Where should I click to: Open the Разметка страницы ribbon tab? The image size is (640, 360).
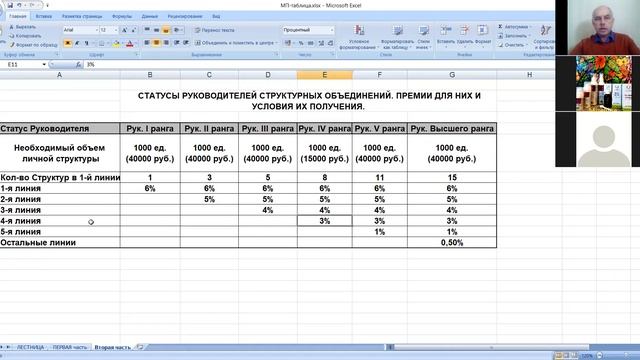coord(82,16)
